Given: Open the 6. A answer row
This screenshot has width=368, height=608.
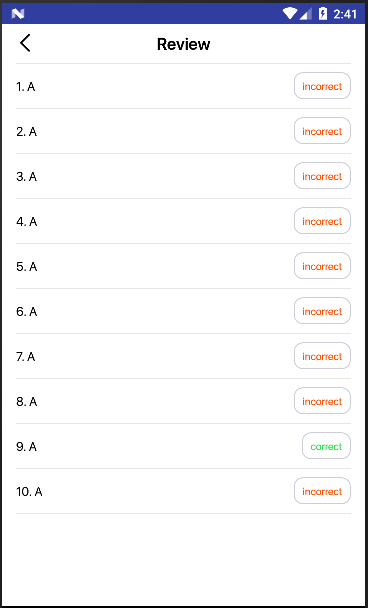Looking at the screenshot, I should [x=183, y=311].
